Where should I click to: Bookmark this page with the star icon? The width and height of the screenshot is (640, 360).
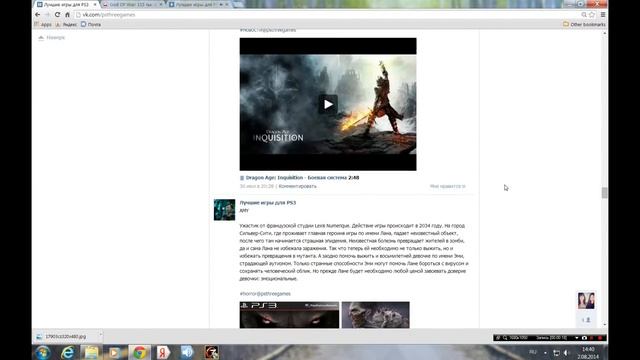click(x=592, y=15)
